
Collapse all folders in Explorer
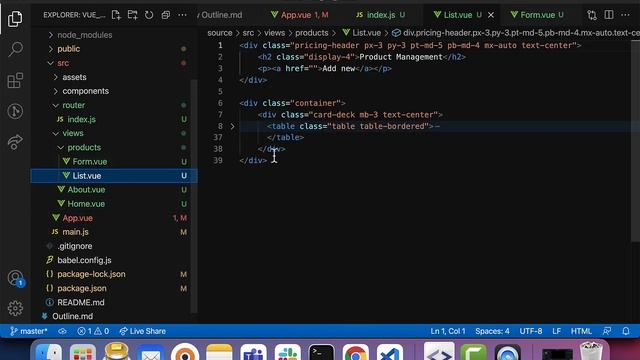[166, 15]
